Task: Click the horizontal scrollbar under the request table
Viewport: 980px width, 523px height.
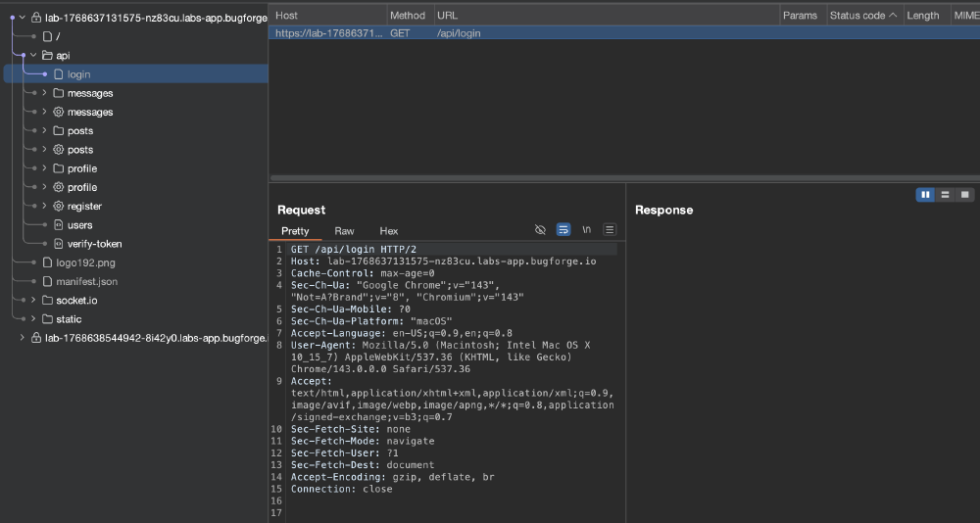Action: [x=623, y=178]
